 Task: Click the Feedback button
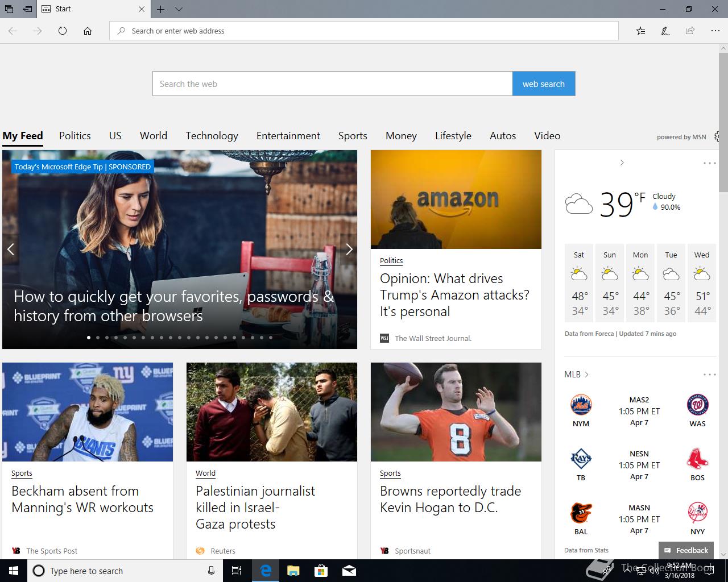686,550
